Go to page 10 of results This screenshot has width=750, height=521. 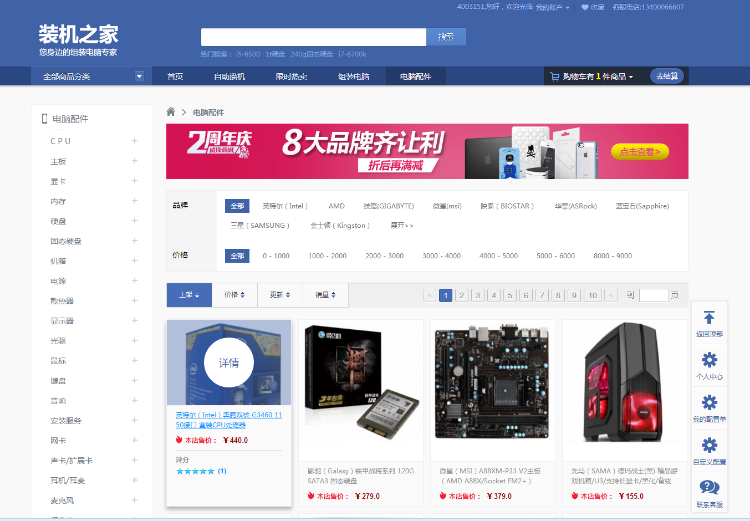[x=593, y=295]
